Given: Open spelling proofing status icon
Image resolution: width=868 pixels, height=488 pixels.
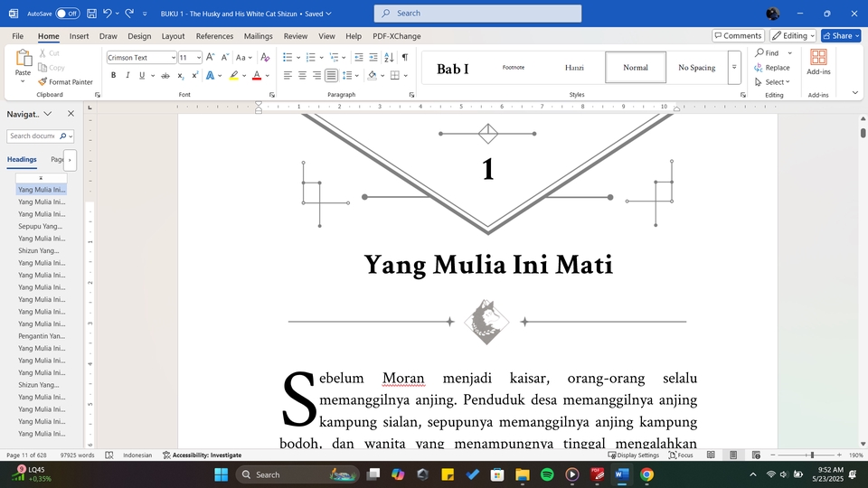Looking at the screenshot, I should (x=109, y=455).
